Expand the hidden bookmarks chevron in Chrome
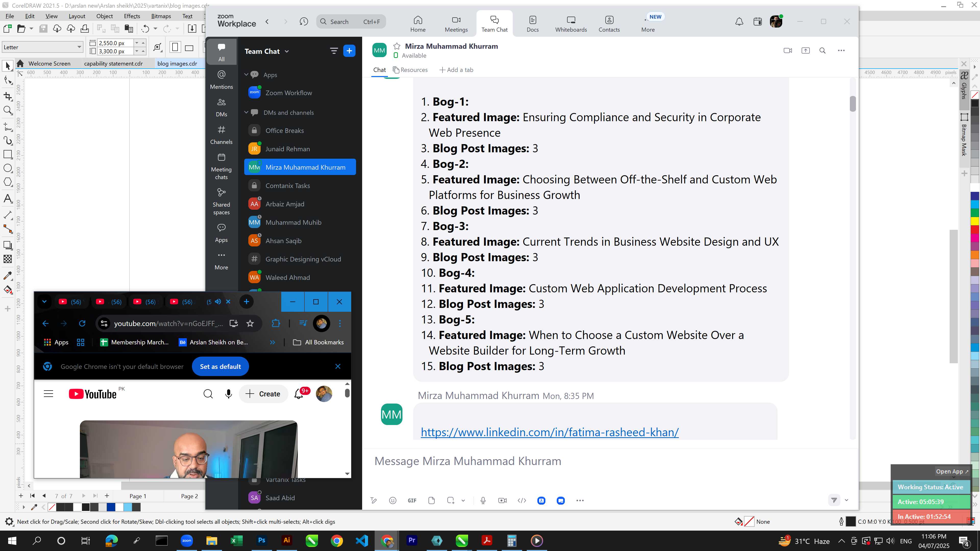The image size is (980, 551). pos(272,342)
